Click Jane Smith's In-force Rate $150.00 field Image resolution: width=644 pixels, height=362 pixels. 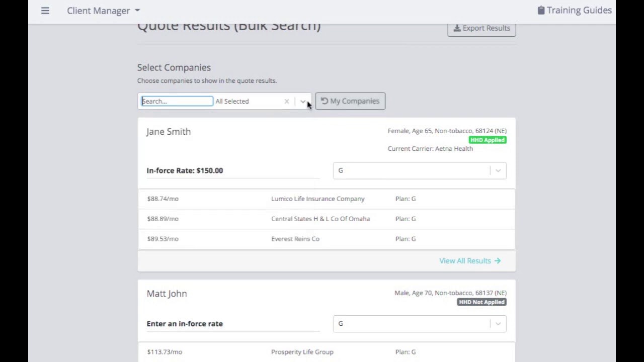point(233,170)
